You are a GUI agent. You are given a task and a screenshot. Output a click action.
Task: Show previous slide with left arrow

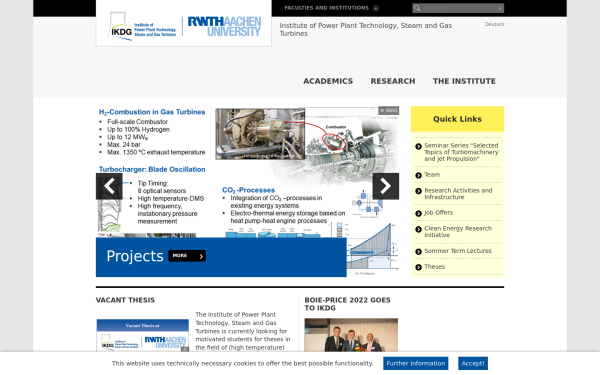(109, 186)
